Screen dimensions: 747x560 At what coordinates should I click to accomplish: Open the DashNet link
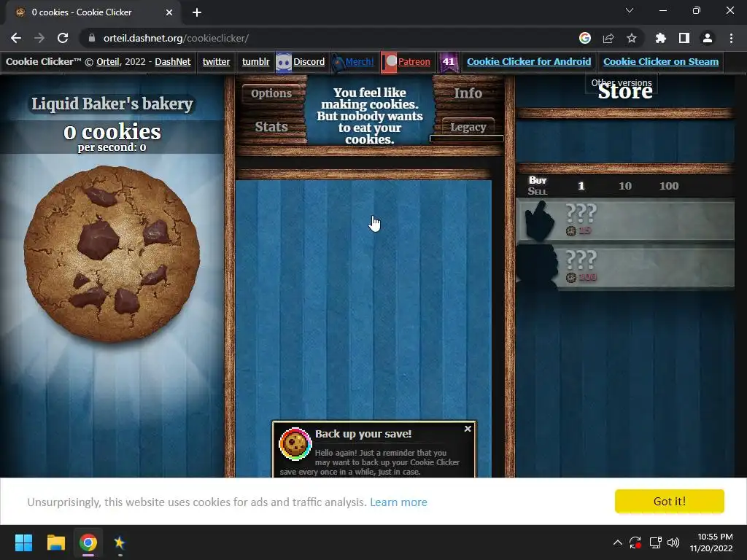[172, 61]
